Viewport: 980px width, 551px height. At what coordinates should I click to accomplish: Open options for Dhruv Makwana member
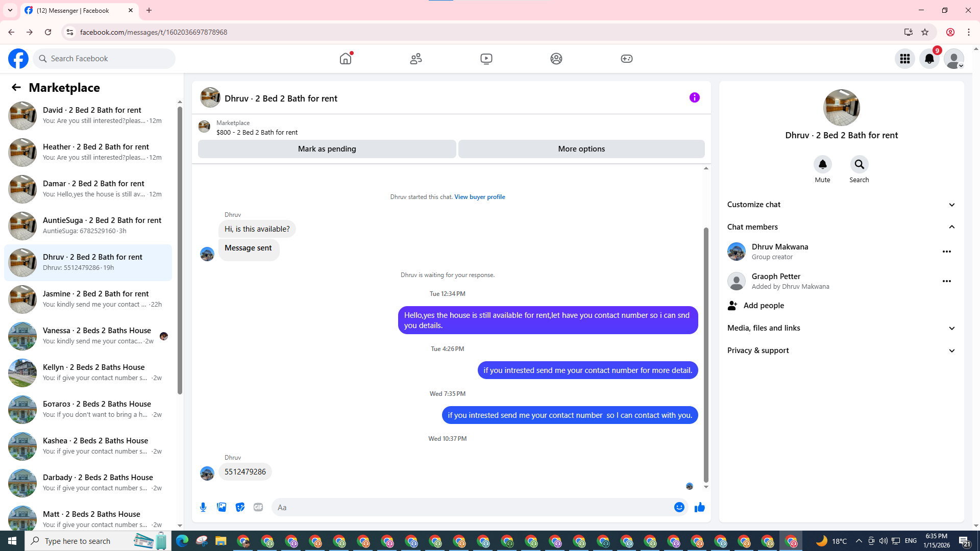946,252
